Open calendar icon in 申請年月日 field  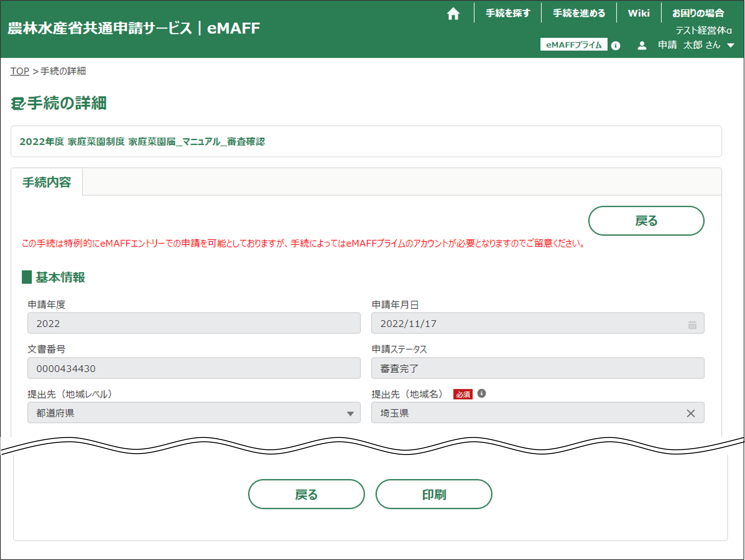692,325
